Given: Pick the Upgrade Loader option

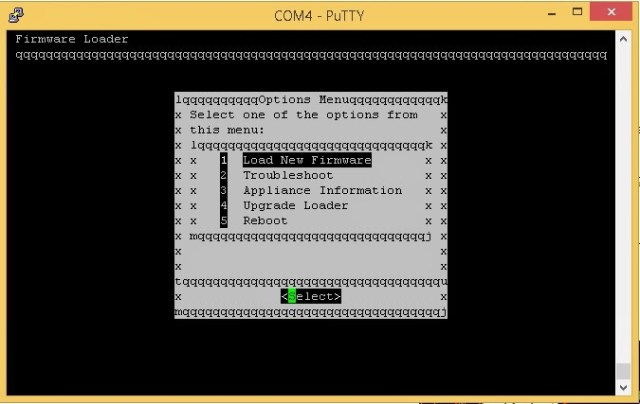Looking at the screenshot, I should (295, 205).
